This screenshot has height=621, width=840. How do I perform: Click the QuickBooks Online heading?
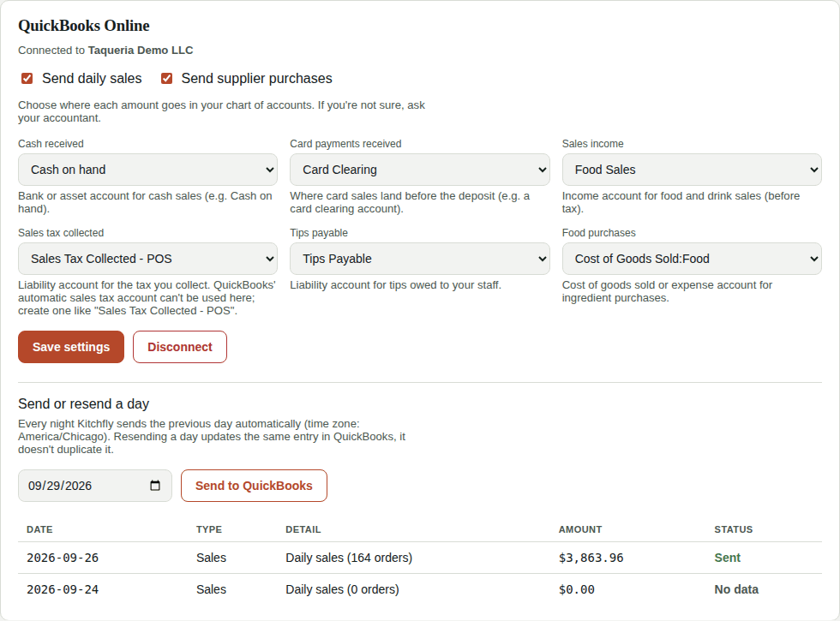(x=84, y=26)
